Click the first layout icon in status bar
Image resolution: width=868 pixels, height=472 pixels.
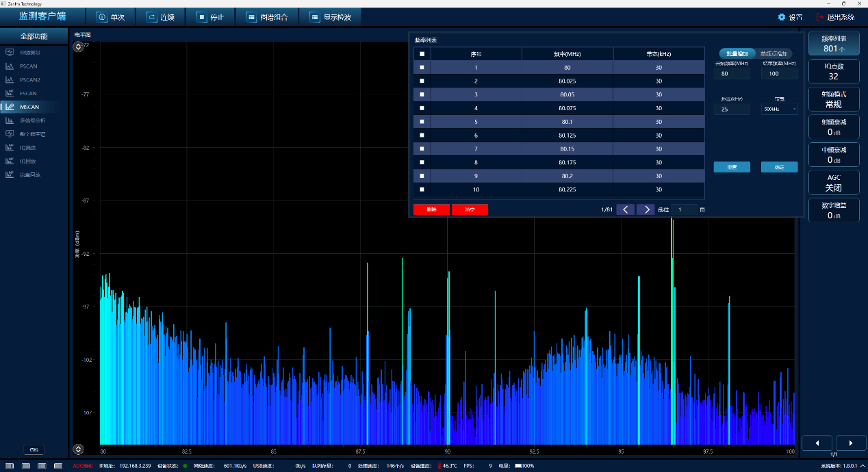[10, 466]
